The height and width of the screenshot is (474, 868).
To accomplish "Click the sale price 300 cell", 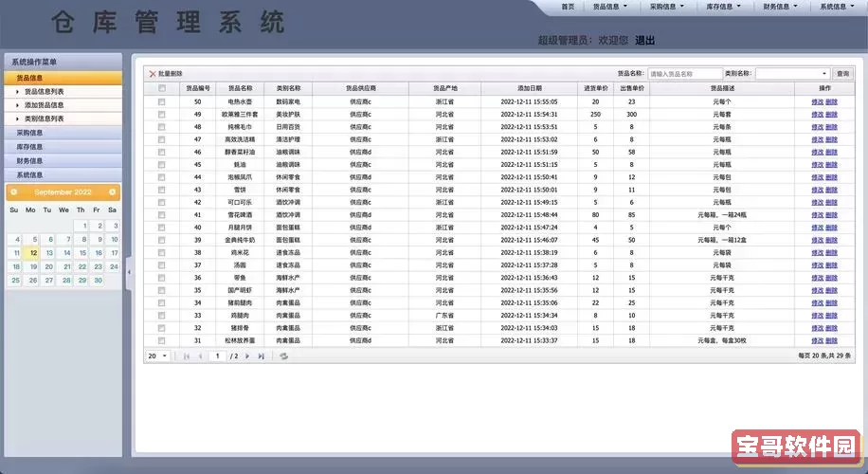I will tap(632, 114).
